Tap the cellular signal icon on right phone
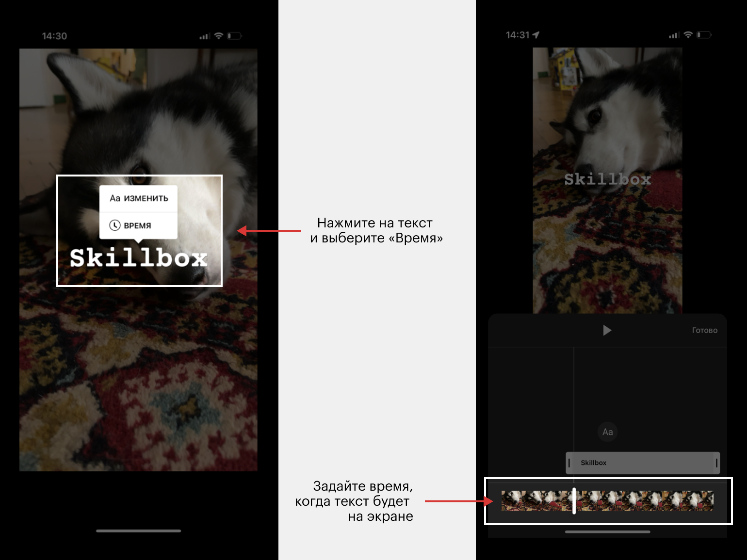Image resolution: width=747 pixels, height=560 pixels. point(674,35)
